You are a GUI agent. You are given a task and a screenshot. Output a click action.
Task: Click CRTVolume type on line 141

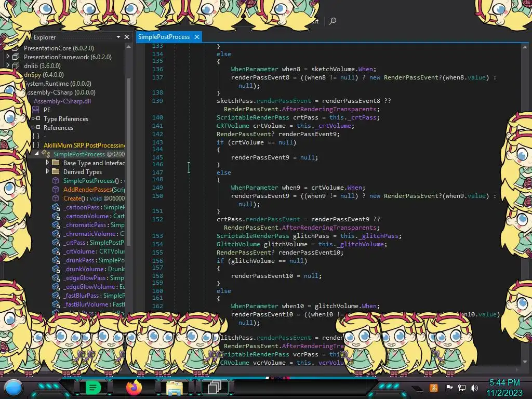coord(233,126)
